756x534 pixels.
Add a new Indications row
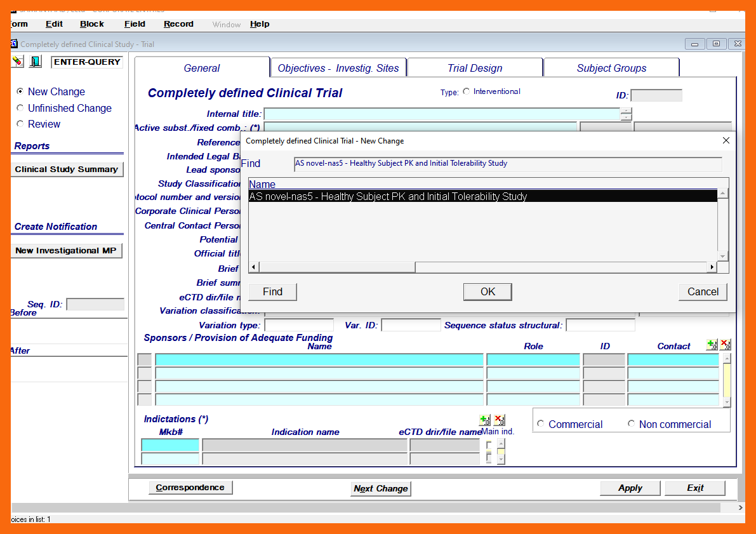[485, 420]
